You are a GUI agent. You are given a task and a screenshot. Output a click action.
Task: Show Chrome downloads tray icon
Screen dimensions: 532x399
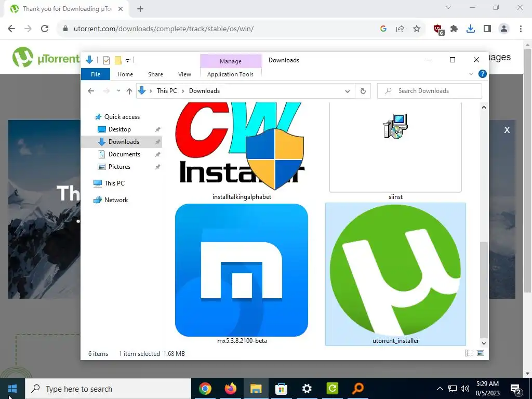pos(471,29)
